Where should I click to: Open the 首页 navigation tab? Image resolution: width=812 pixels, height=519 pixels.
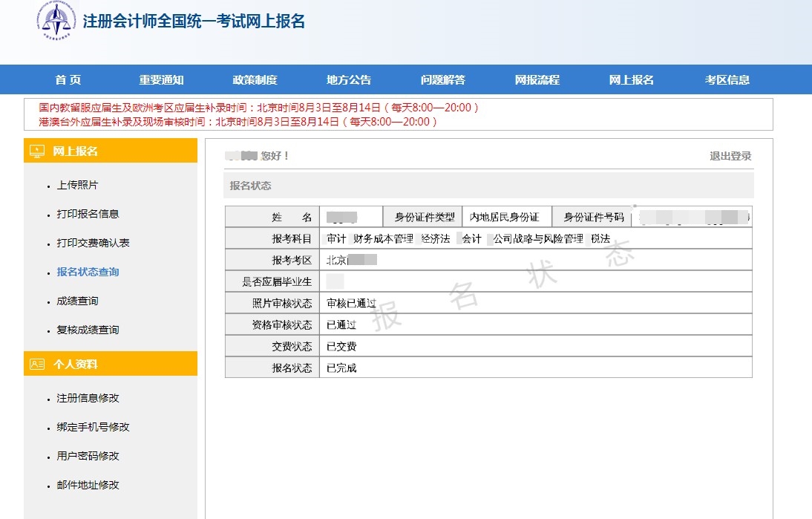pyautogui.click(x=68, y=79)
